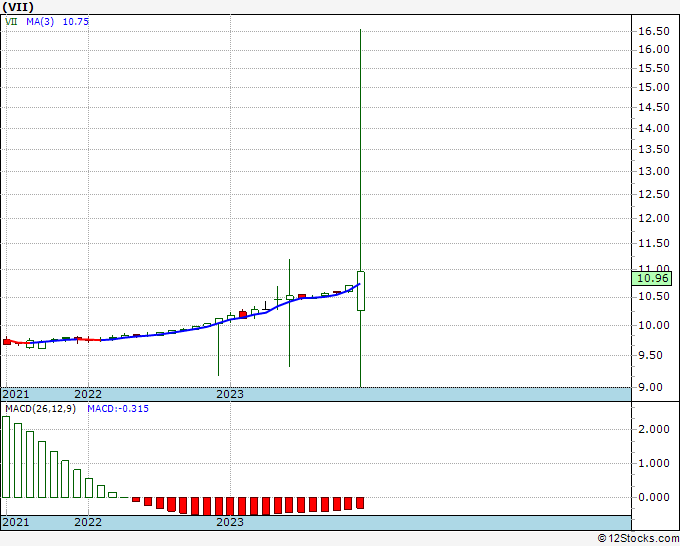
Task: Click the 12.50 price axis label
Action: [654, 194]
